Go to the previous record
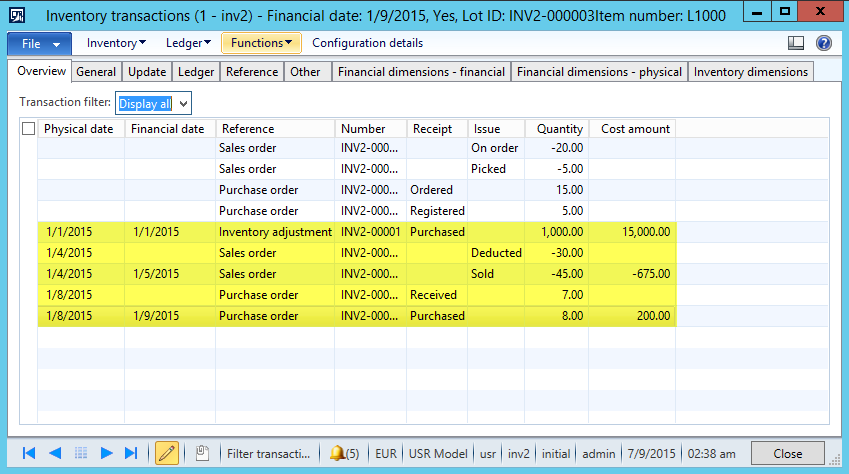The image size is (849, 474). click(55, 453)
